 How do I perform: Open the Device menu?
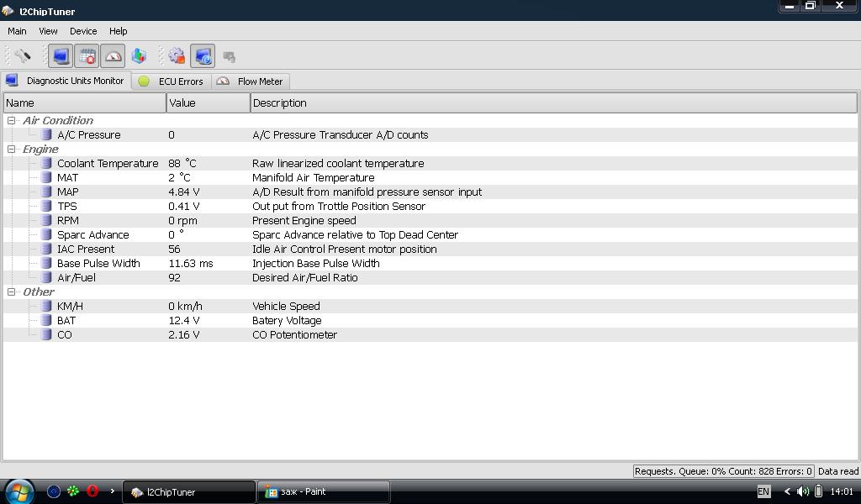pyautogui.click(x=83, y=31)
